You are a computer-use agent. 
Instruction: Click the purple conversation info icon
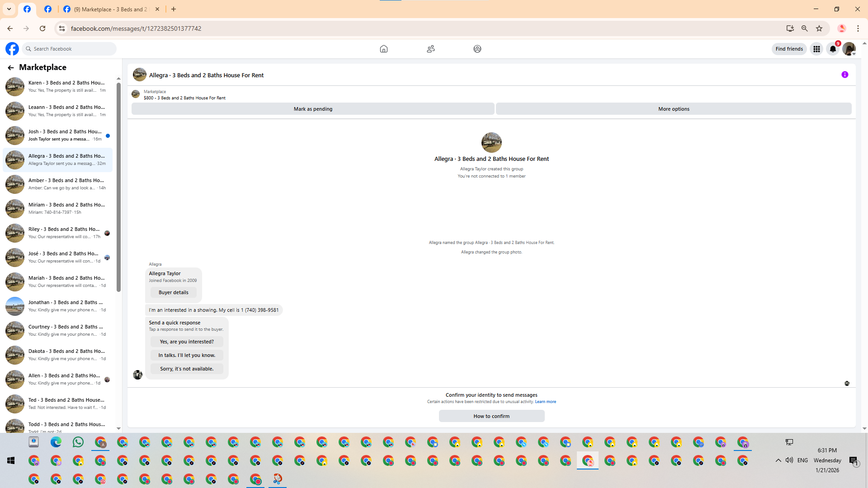coord(844,75)
